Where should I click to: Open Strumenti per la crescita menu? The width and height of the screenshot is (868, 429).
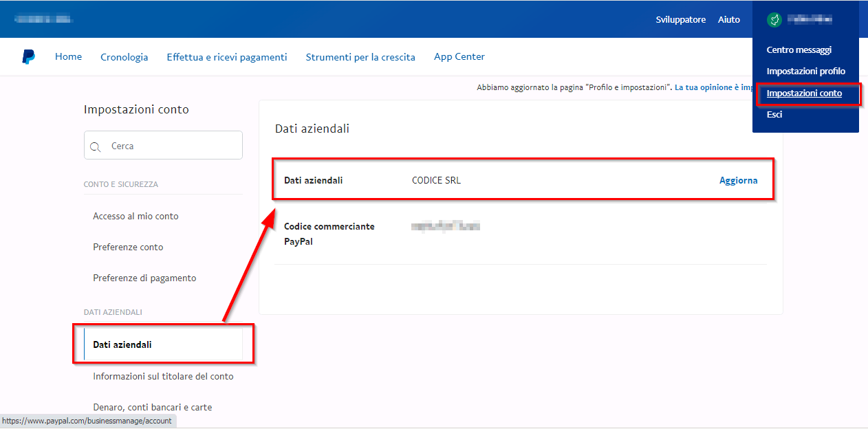click(360, 57)
